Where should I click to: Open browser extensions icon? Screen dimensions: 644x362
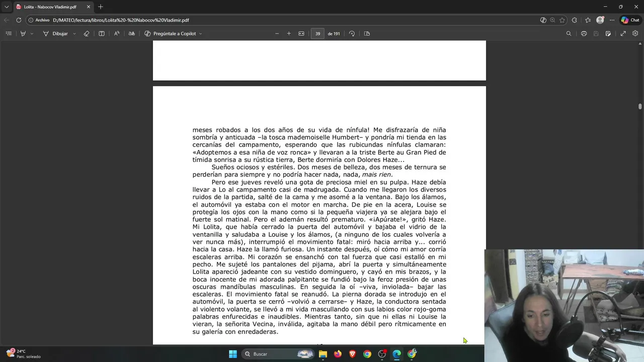click(x=575, y=20)
